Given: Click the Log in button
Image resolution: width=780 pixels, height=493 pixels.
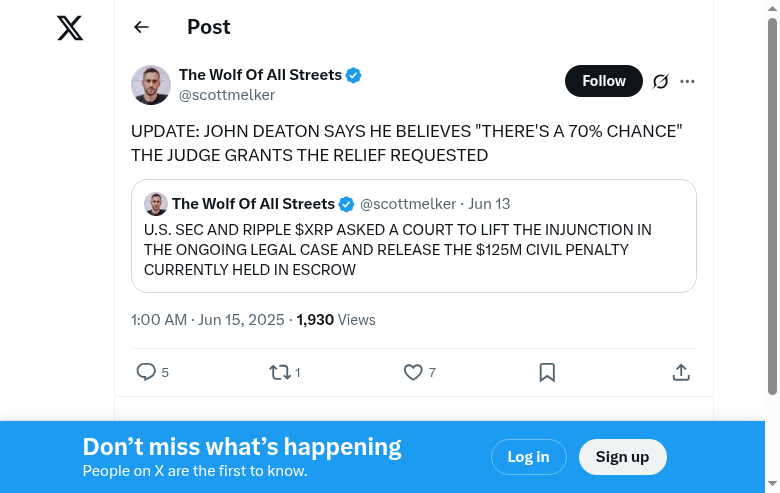Looking at the screenshot, I should (528, 457).
